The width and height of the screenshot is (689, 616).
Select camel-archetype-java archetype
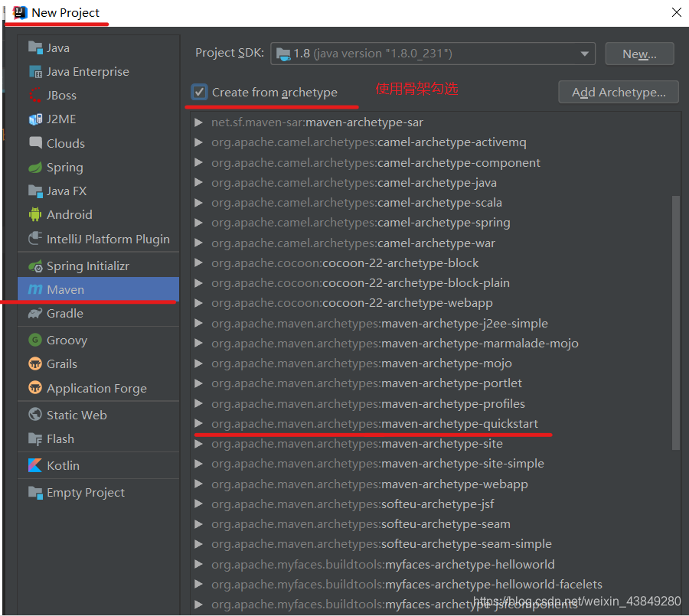354,182
